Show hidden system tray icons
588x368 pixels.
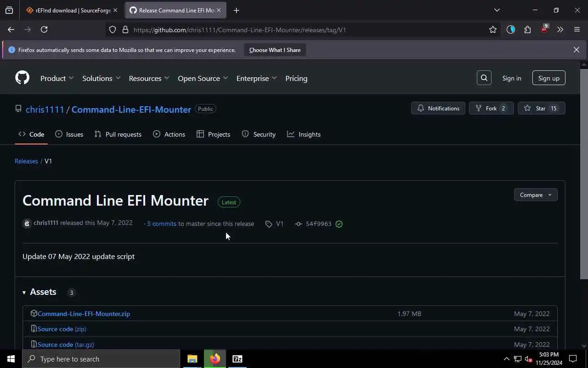point(507,359)
